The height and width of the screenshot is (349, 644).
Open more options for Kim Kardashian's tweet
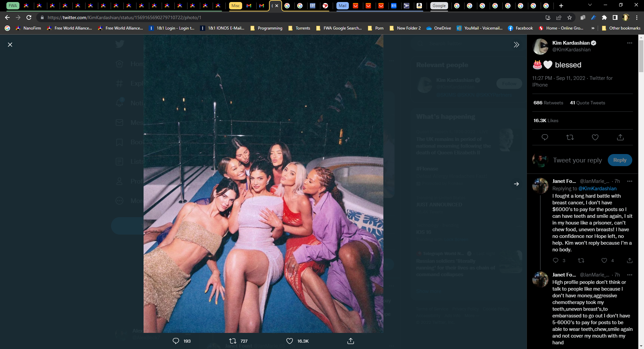click(x=630, y=43)
